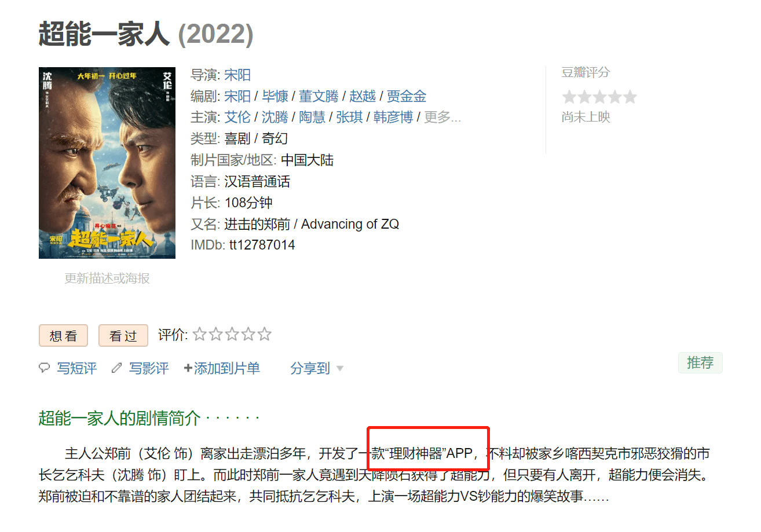Rate three stars in 评价 row

tap(232, 334)
